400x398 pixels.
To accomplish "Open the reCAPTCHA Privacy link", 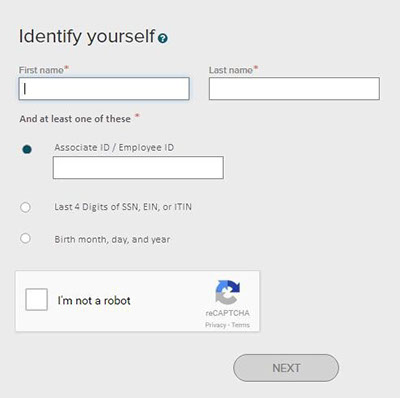I will pyautogui.click(x=215, y=325).
